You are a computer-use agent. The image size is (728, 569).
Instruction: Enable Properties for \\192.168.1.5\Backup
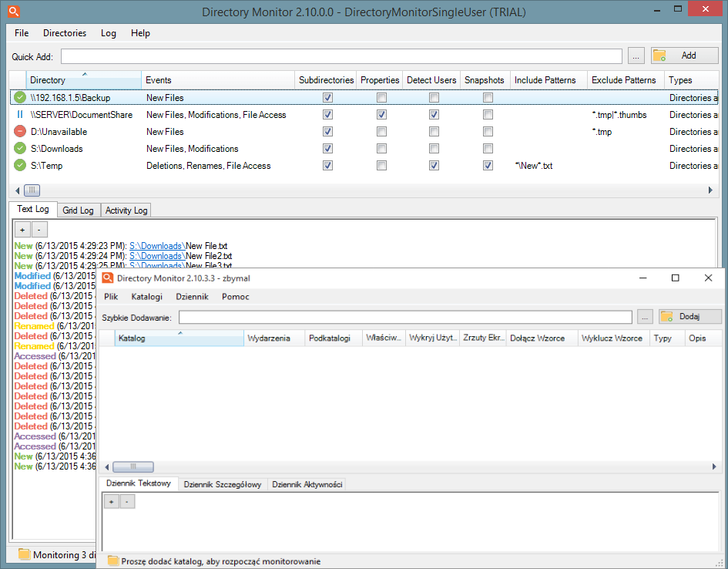(381, 98)
